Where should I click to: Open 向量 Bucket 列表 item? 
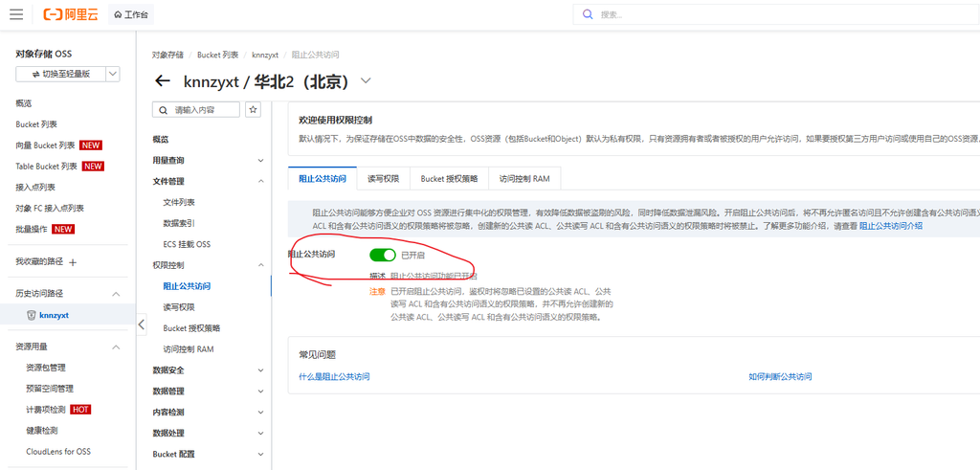tap(46, 145)
